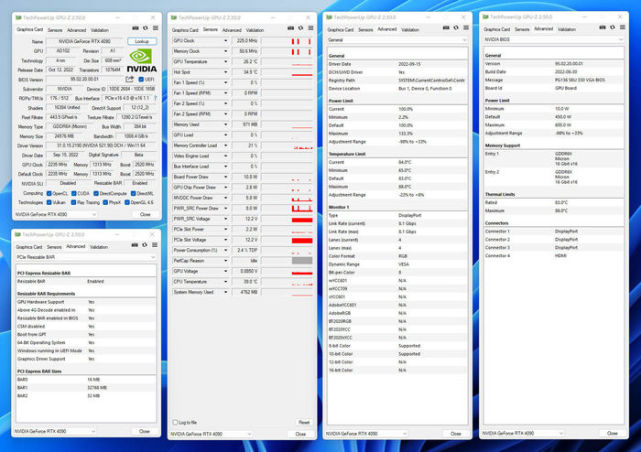The image size is (641, 452).
Task: Click the NVIDIA logo image
Action: [141, 60]
